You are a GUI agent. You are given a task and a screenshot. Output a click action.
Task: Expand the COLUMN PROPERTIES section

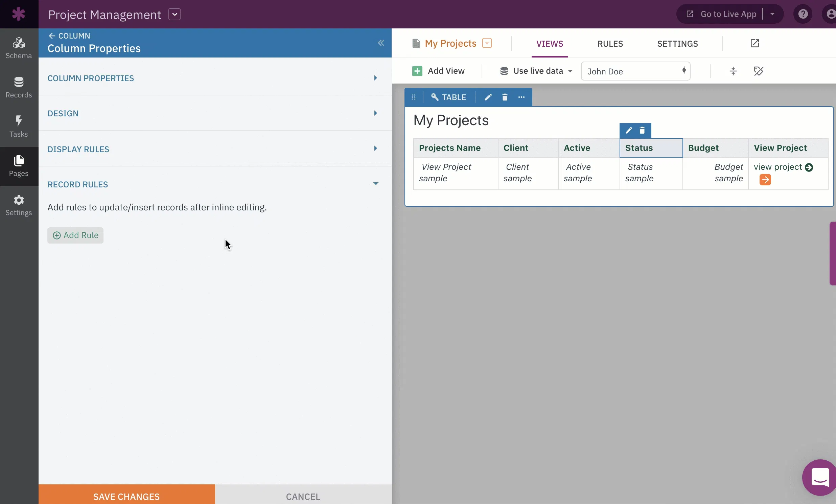215,78
